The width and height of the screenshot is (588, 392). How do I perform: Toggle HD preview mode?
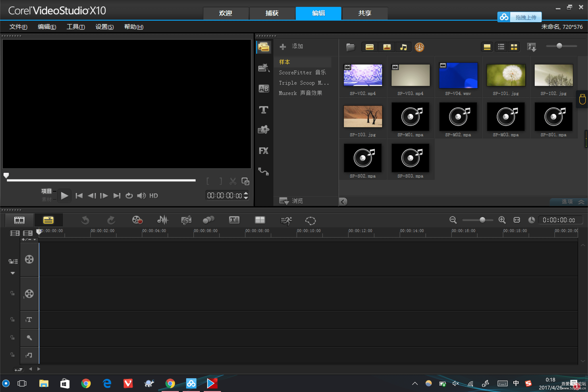click(153, 196)
